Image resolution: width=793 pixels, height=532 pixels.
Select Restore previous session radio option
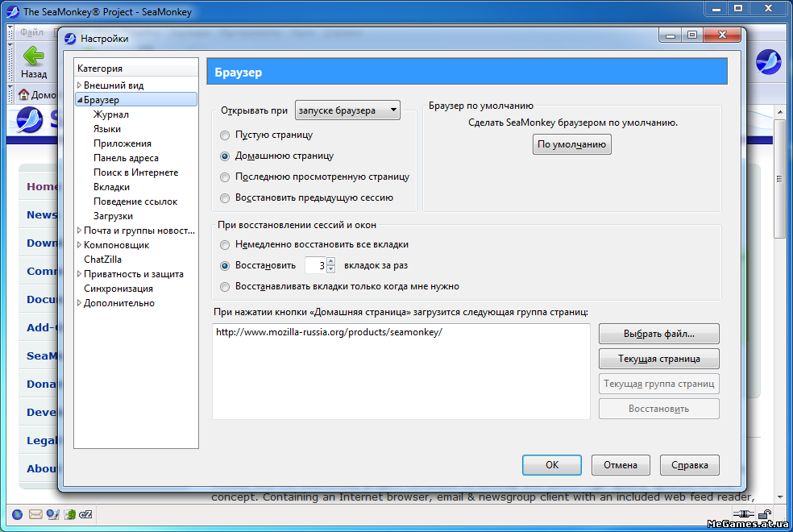pyautogui.click(x=225, y=198)
